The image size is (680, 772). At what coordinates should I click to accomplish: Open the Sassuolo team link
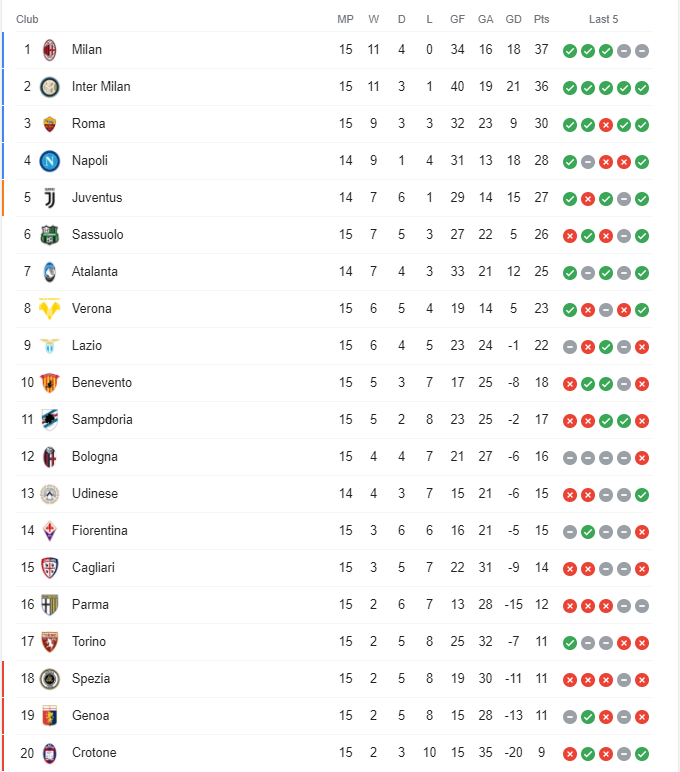click(98, 235)
